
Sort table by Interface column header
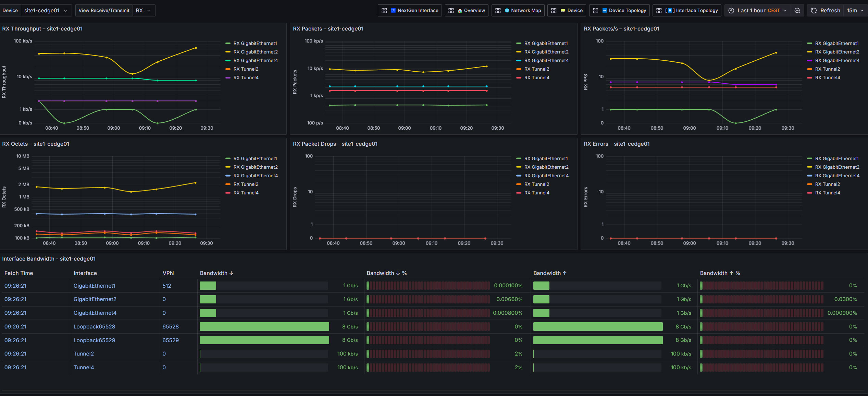click(85, 273)
